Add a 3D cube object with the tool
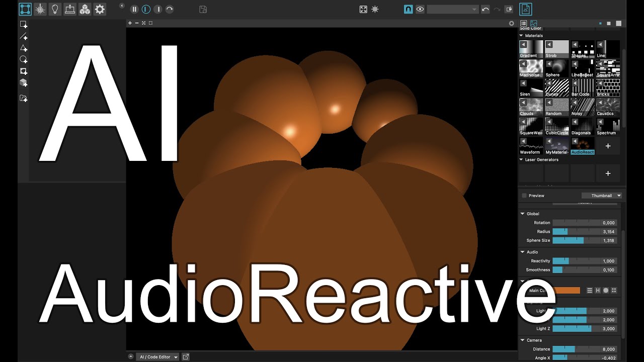The width and height of the screenshot is (644, 362). coord(24,82)
